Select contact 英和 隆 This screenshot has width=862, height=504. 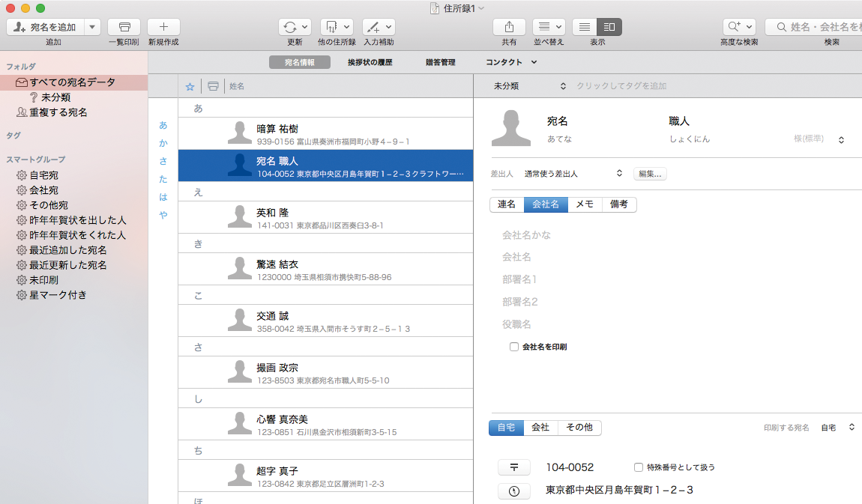(325, 217)
